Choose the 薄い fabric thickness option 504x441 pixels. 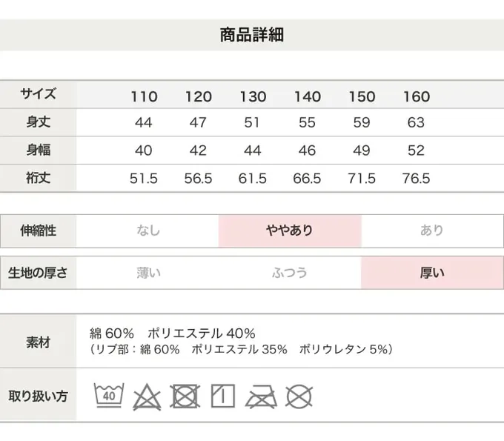[147, 272]
